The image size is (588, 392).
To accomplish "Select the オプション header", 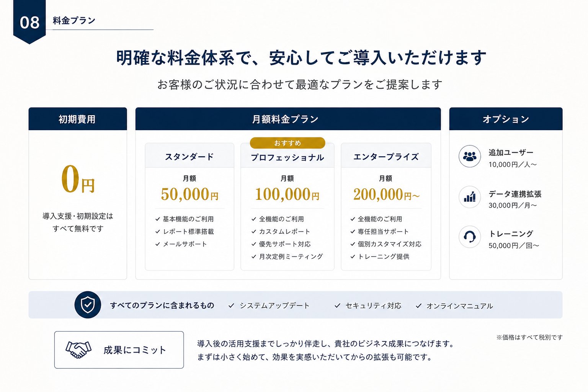I will pyautogui.click(x=506, y=119).
